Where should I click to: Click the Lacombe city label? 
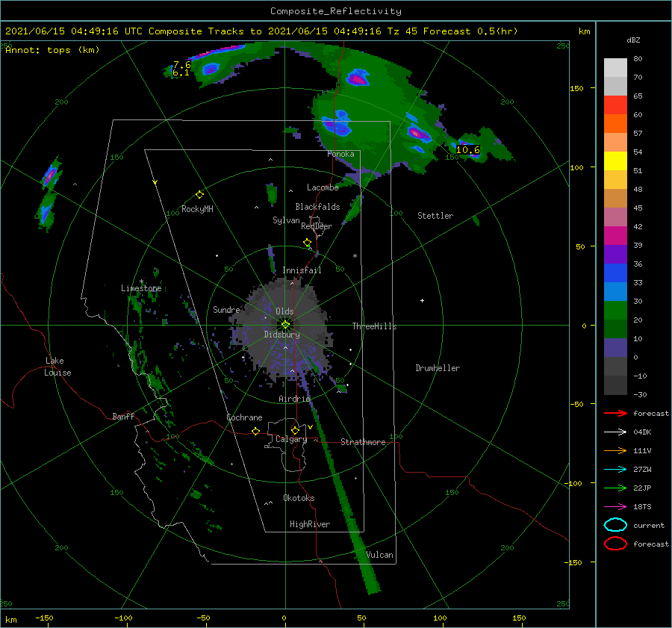[x=323, y=187]
